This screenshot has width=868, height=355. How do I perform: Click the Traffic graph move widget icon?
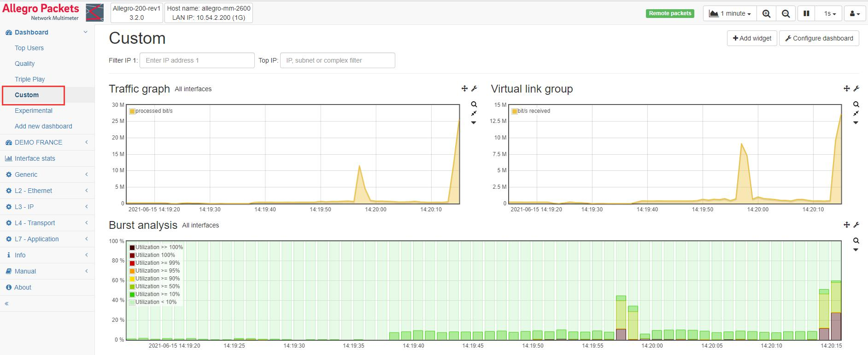[464, 88]
